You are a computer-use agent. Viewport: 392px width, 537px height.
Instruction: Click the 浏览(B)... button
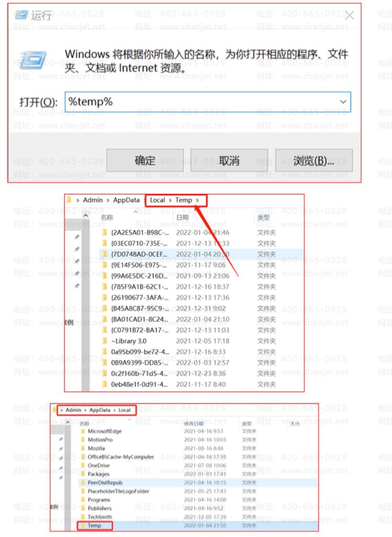click(314, 160)
